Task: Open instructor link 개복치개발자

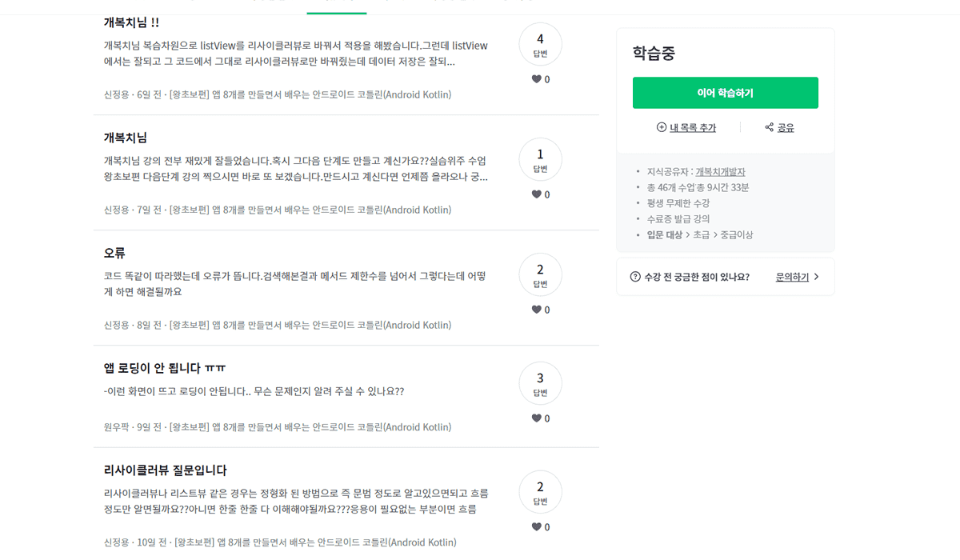Action: tap(720, 172)
